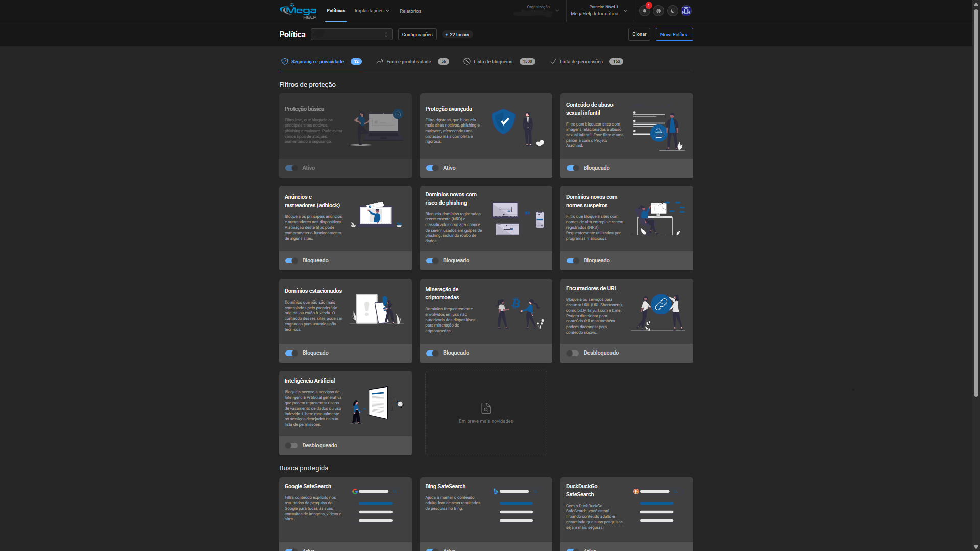Disable Anúncios e rastreadores (adblock) switch
980x551 pixels.
pyautogui.click(x=291, y=261)
